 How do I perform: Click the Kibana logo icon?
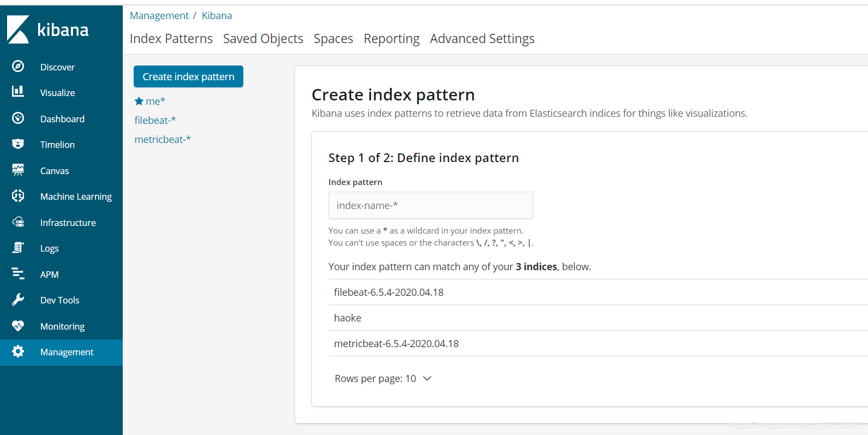pos(18,29)
